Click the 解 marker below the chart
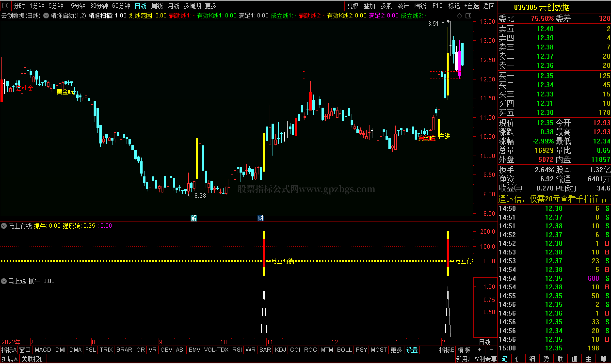Screen dimensions: 611x364 (x=194, y=218)
